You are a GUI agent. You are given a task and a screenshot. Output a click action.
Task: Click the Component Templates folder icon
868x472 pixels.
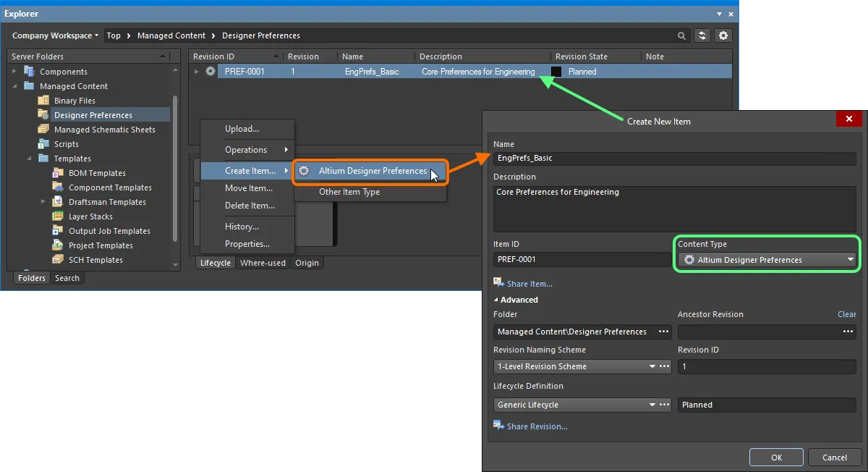(58, 187)
